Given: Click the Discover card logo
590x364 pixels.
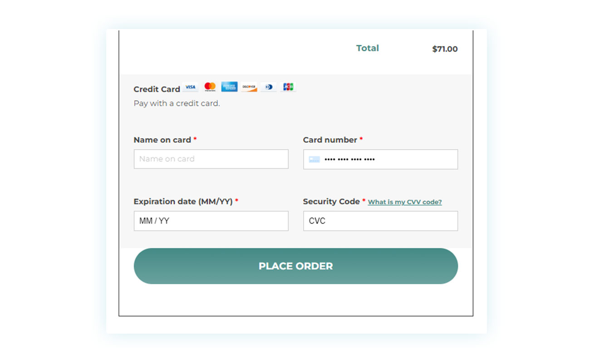Looking at the screenshot, I should tap(249, 87).
